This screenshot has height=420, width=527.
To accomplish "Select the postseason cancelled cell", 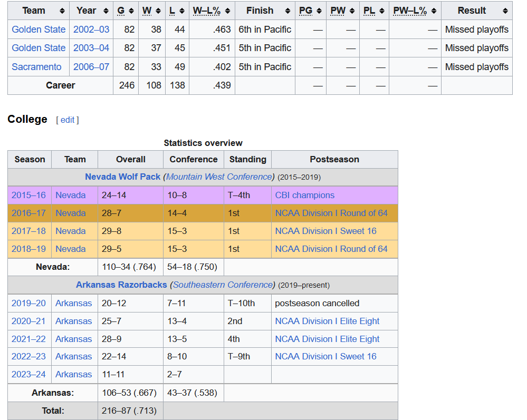I will (x=334, y=303).
